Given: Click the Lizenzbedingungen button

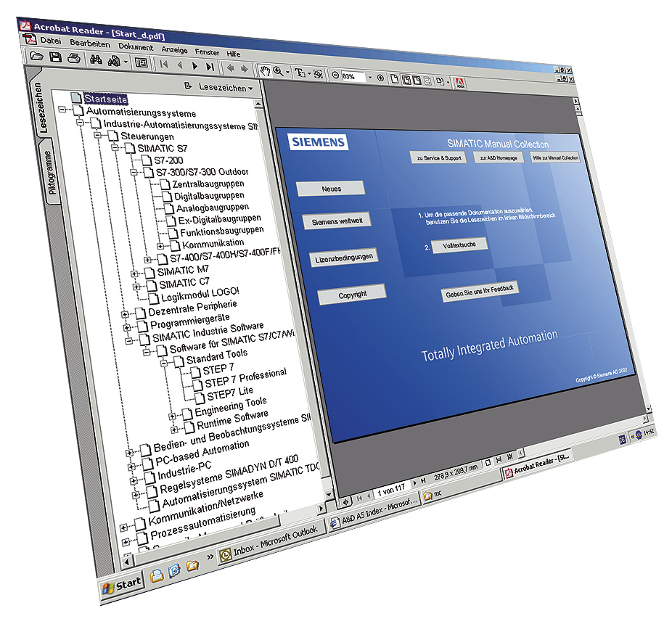Looking at the screenshot, I should pos(344,258).
